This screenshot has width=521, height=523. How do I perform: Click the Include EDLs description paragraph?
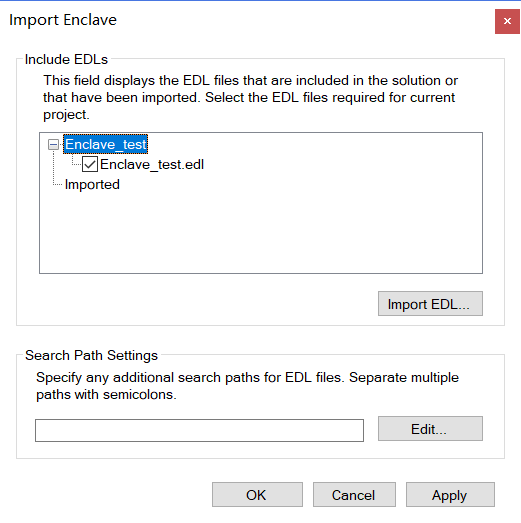coord(250,97)
